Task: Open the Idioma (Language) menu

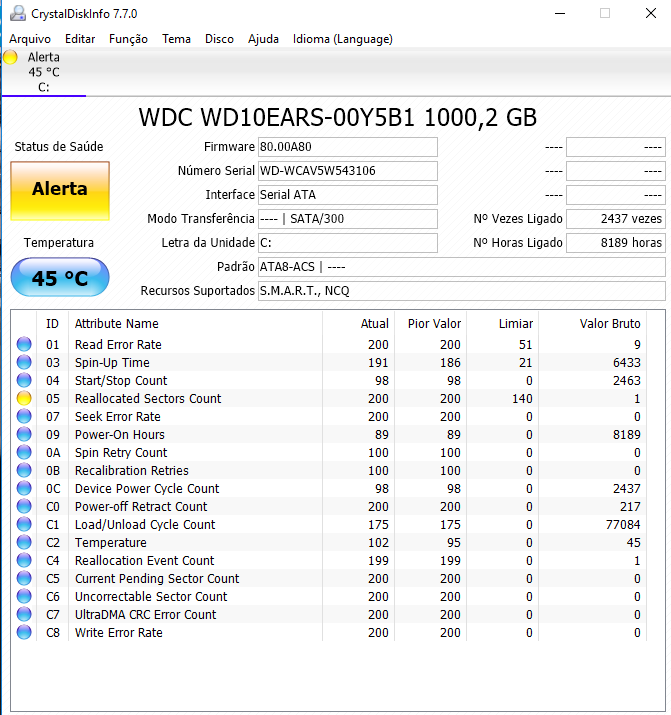Action: [343, 39]
